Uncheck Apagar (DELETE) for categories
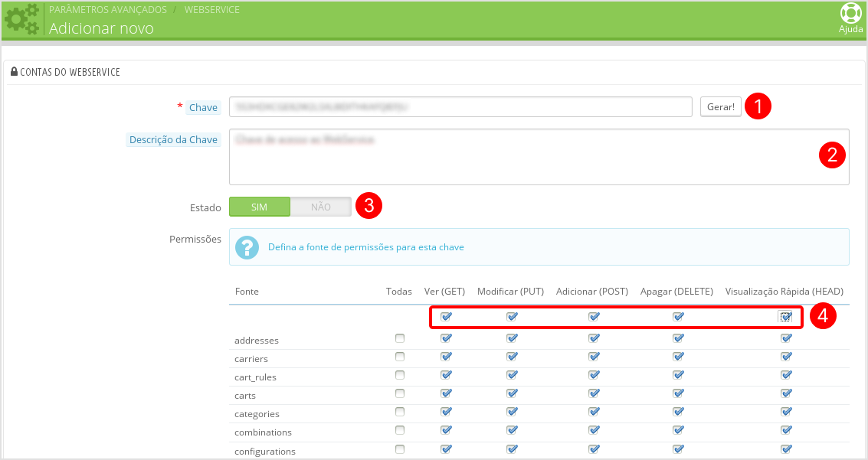The width and height of the screenshot is (868, 460). point(678,412)
